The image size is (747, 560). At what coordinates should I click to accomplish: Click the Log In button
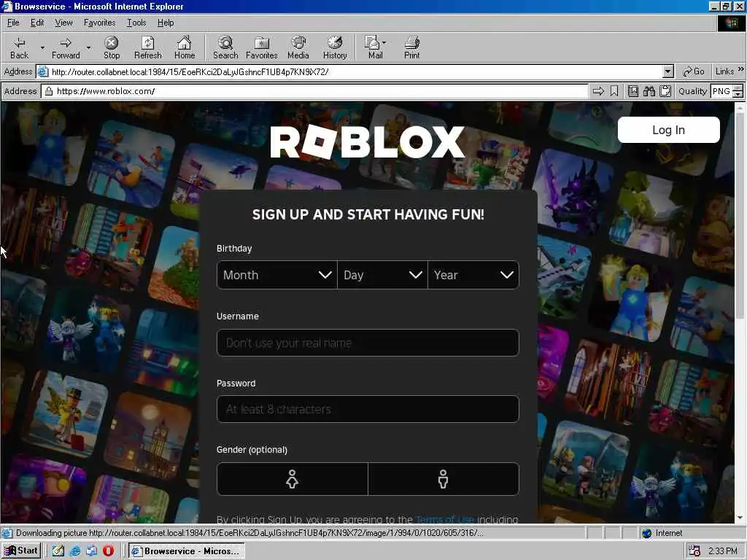pos(668,130)
